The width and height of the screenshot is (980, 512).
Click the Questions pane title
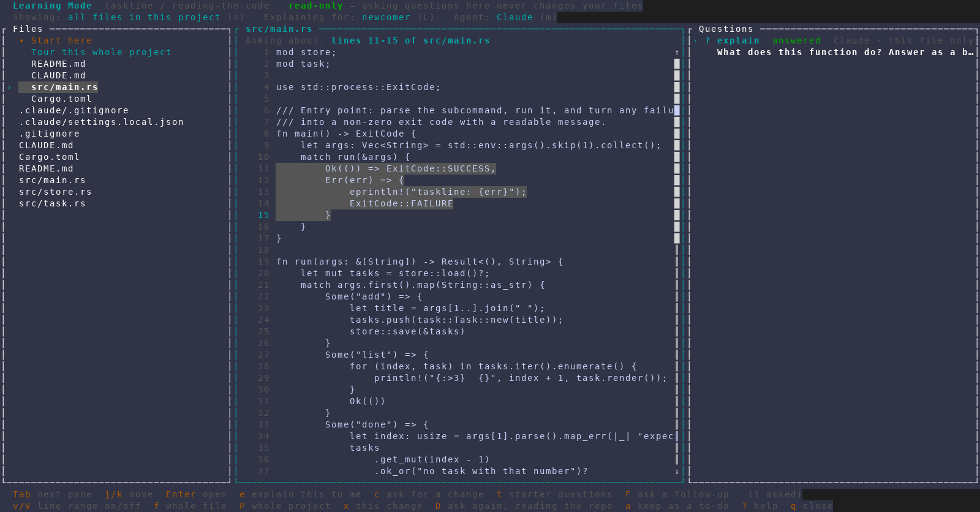[726, 29]
